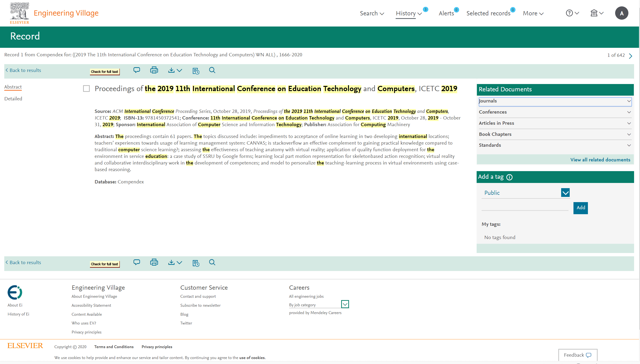Open the Accessibility Statement link
Screen dimensions: 640x364
[x=91, y=305]
